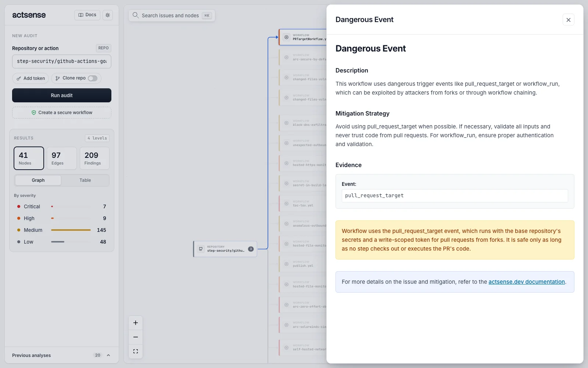The width and height of the screenshot is (588, 368).
Task: Click the Add token button
Action: click(x=31, y=78)
